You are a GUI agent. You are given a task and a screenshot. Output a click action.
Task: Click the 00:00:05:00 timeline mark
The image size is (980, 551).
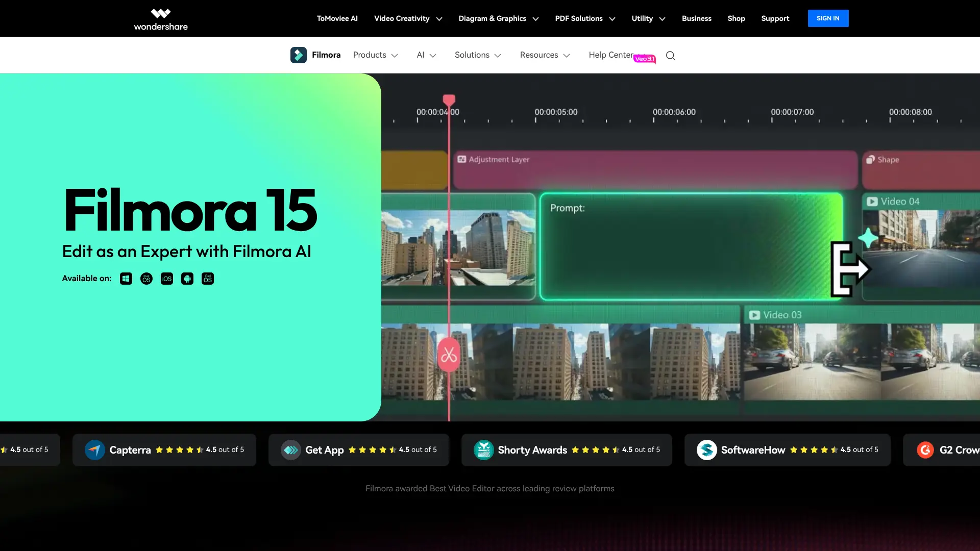(556, 112)
